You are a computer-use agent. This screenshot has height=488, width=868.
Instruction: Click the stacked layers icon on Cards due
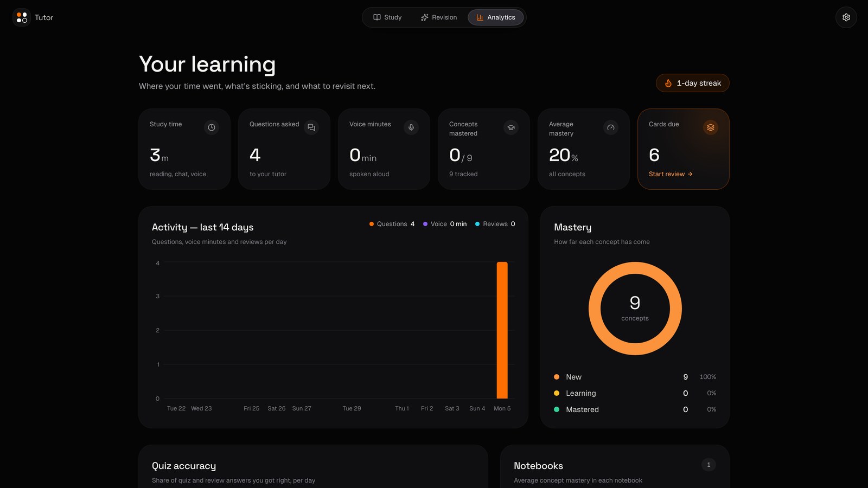pos(711,127)
